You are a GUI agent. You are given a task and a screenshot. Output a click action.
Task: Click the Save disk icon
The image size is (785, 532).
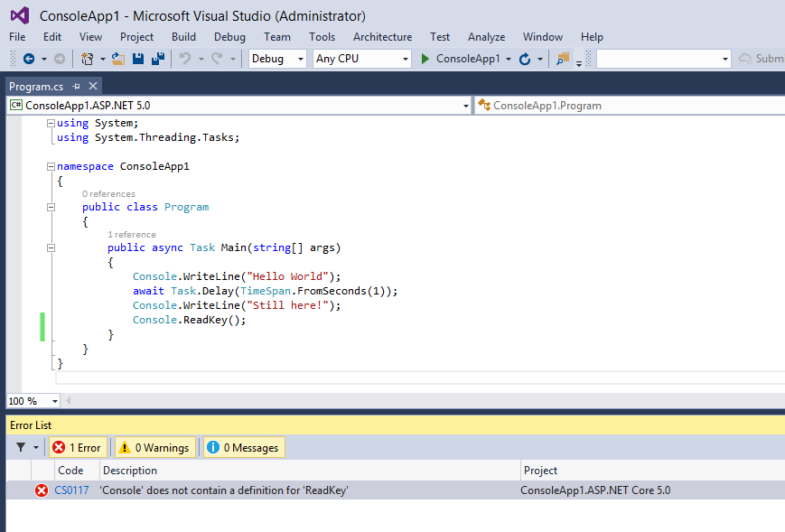click(x=138, y=59)
